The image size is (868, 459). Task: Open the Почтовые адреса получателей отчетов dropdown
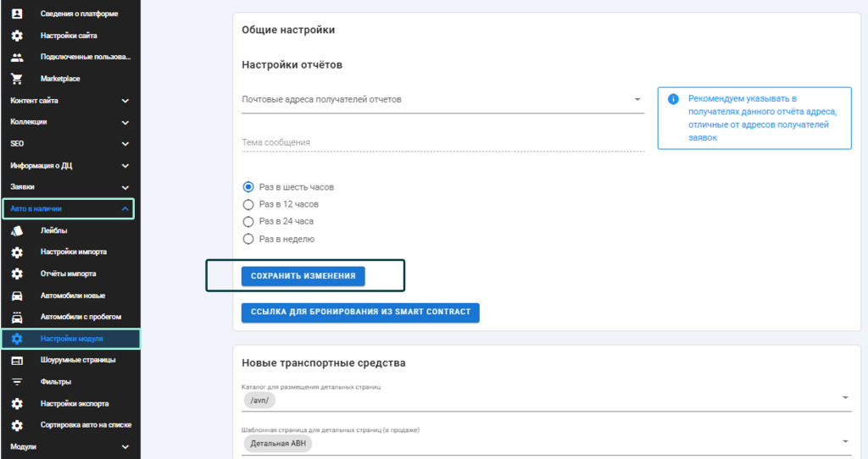442,100
